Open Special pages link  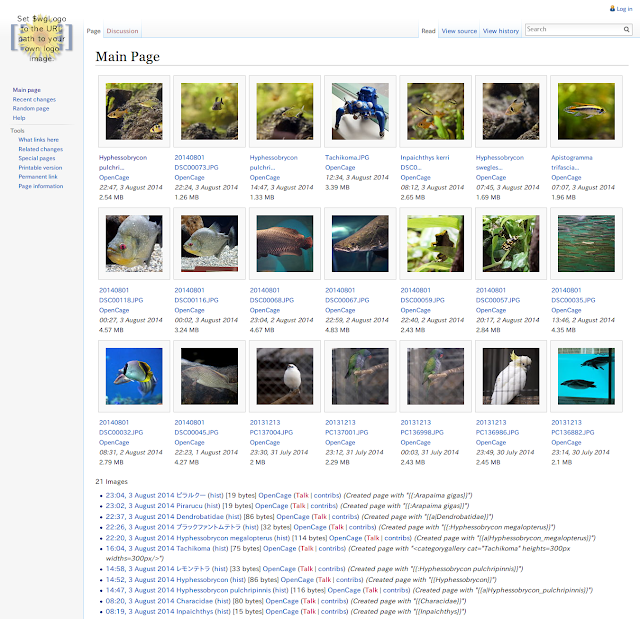point(36,158)
